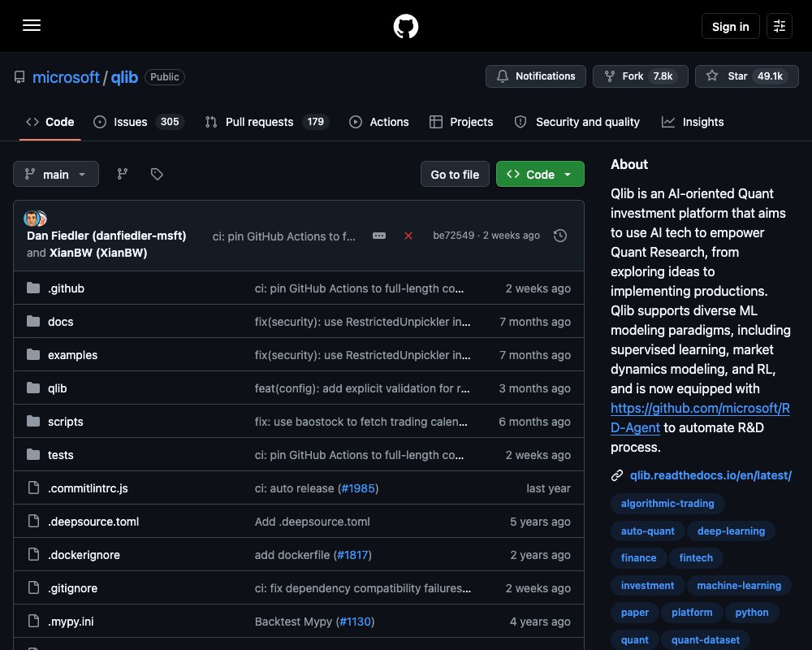Screen dimensions: 812x650
Task: Select the quant-dataset topic tag
Action: coord(706,639)
